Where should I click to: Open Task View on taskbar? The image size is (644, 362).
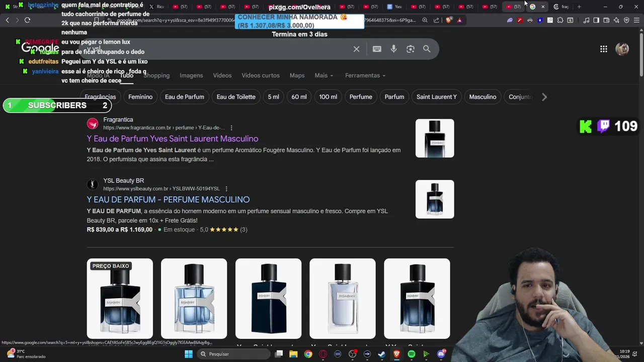(x=279, y=354)
